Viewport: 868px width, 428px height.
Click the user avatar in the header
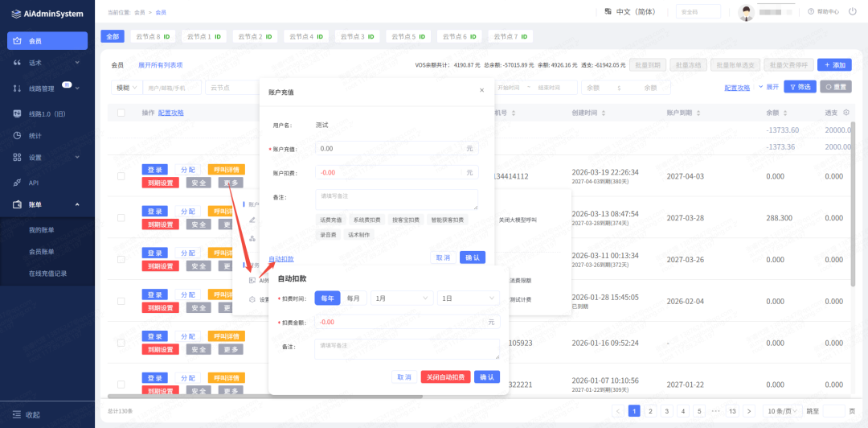coord(747,12)
